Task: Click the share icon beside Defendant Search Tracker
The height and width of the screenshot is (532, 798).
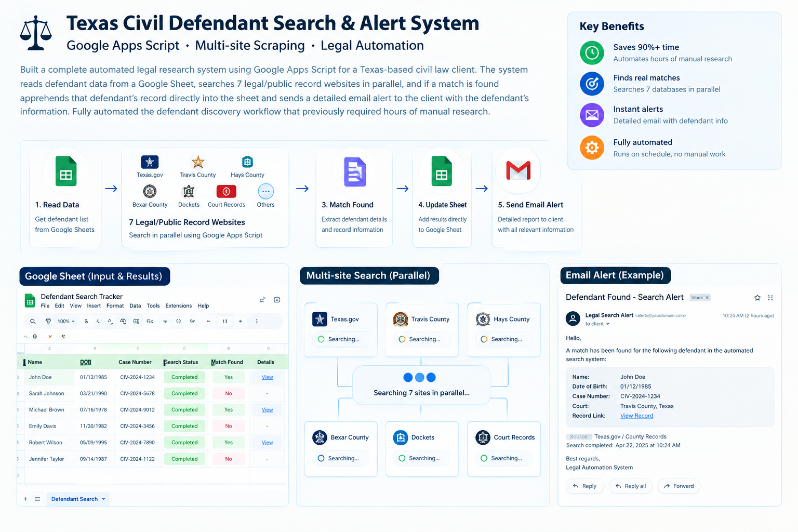Action: [x=262, y=300]
